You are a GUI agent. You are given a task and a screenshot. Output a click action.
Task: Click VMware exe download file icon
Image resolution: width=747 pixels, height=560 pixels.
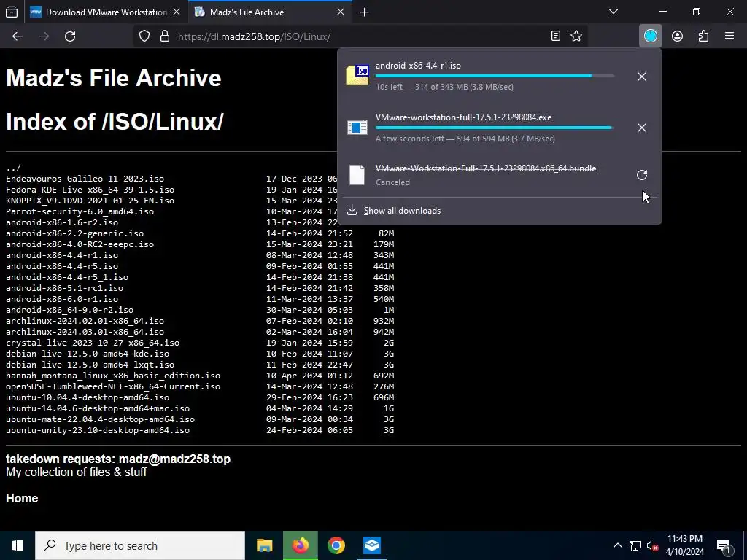357,127
